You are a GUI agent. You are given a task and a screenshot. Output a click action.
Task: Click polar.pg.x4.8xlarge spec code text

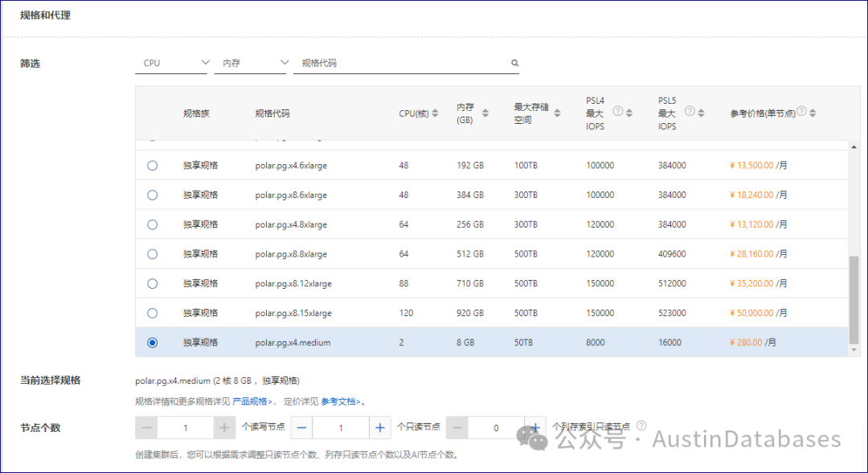291,224
